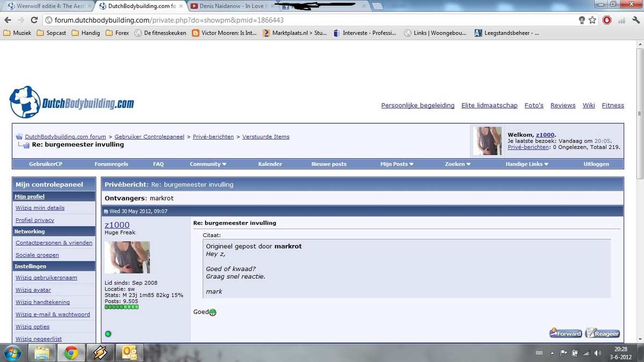Open the Mijn Posts dropdown
The width and height of the screenshot is (644, 362).
click(397, 164)
